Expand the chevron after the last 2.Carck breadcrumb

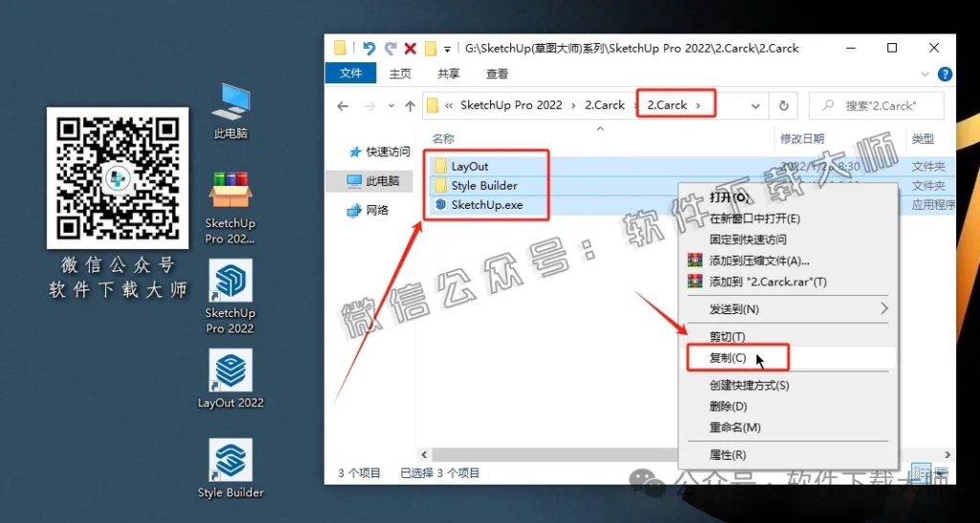(x=698, y=105)
